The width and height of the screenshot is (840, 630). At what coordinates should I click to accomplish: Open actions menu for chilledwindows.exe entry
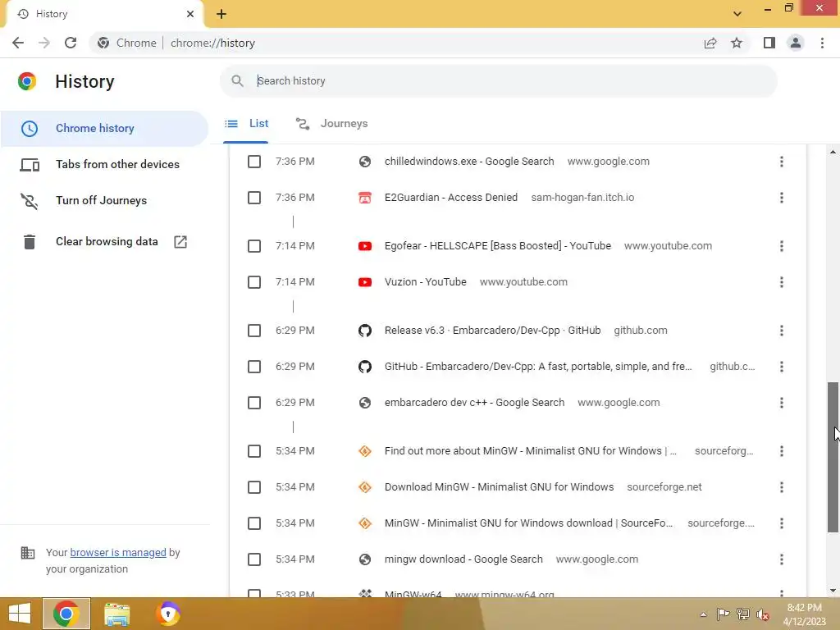[782, 162]
